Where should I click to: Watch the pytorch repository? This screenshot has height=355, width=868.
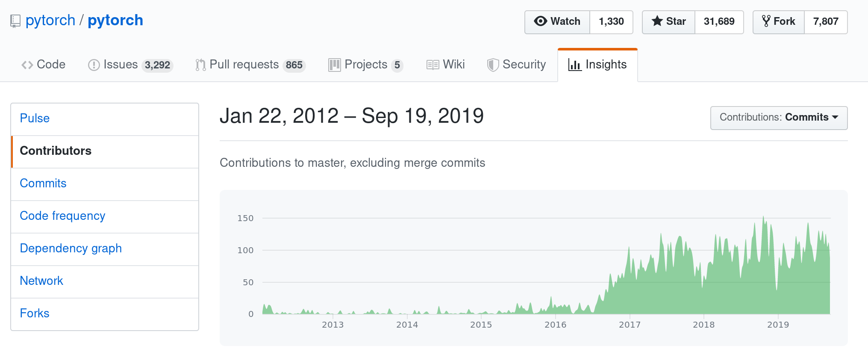(557, 22)
